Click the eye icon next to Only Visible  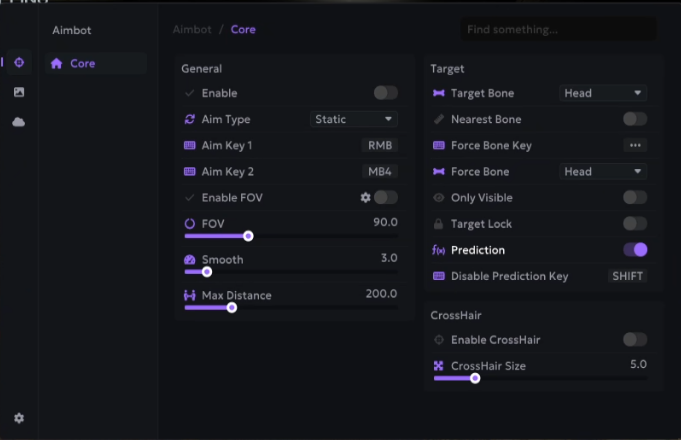click(x=438, y=198)
